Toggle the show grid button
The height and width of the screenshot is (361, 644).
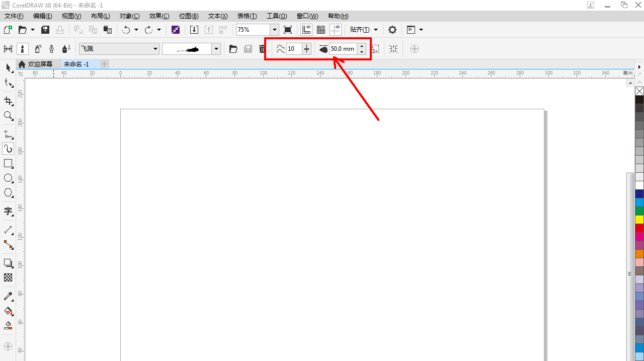tap(320, 30)
